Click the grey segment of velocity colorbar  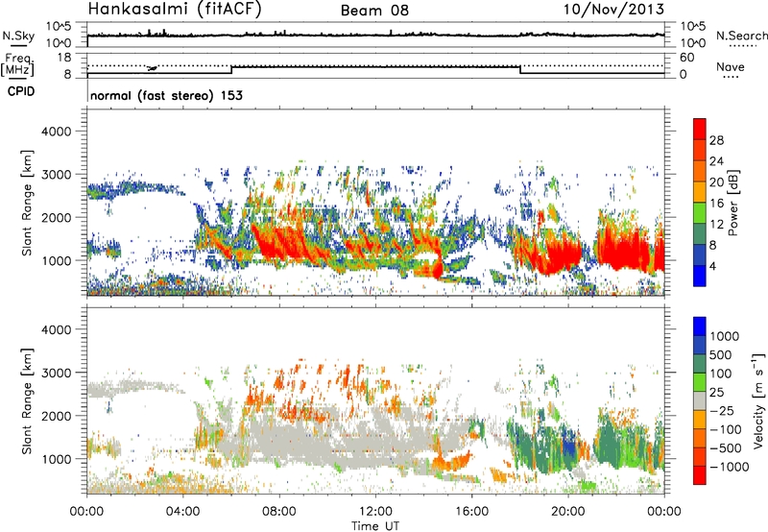[700, 401]
